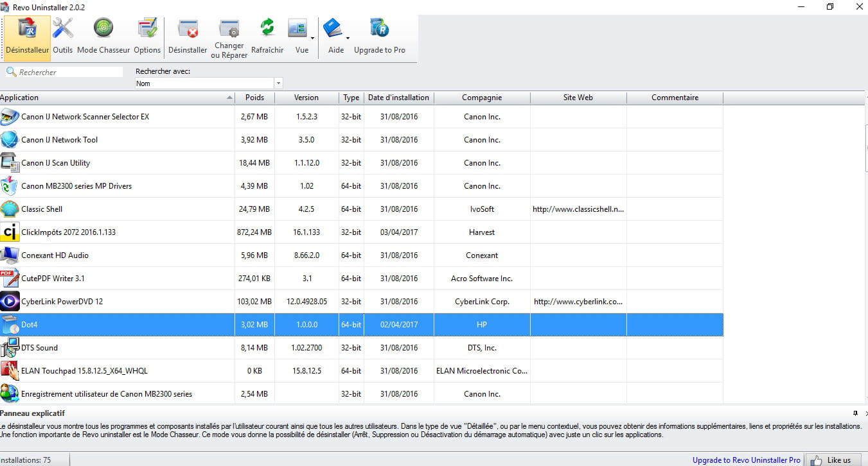Click the Conexant HD Audio icon

(x=10, y=255)
